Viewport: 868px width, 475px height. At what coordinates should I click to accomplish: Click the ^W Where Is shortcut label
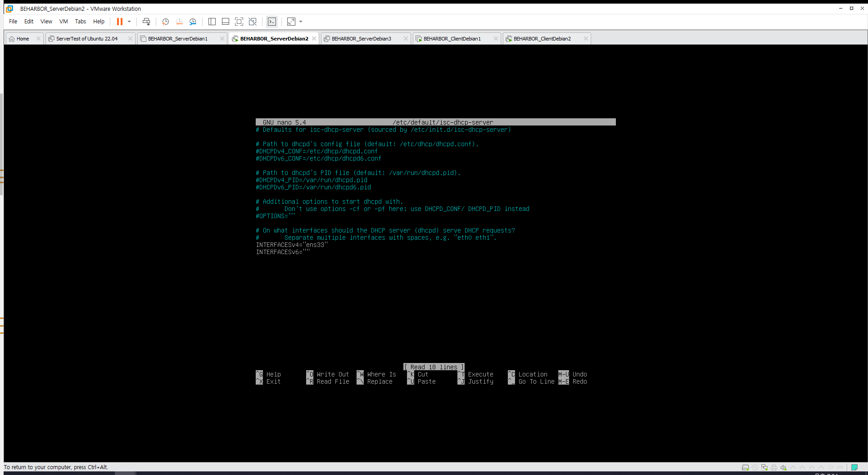(x=376, y=374)
